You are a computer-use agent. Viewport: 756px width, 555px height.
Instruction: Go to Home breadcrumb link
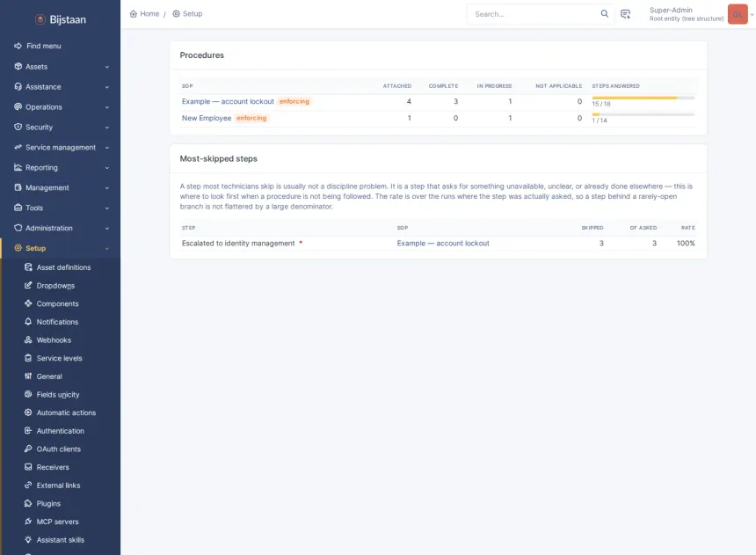pos(149,14)
